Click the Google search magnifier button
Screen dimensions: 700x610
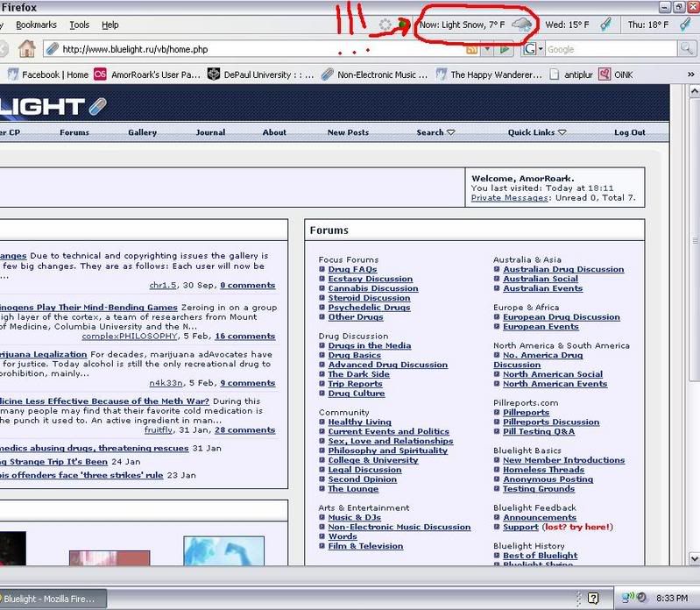[686, 49]
